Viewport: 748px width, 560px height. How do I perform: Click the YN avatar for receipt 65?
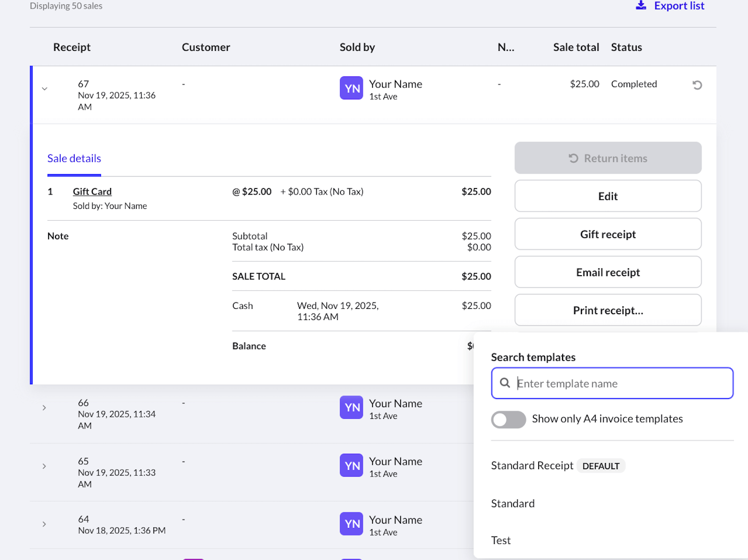[351, 465]
